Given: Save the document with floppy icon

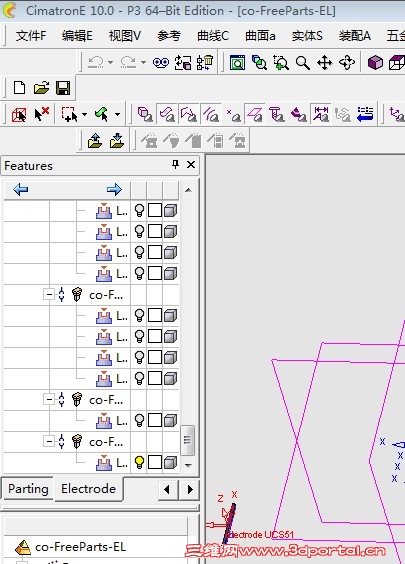Looking at the screenshot, I should [63, 88].
